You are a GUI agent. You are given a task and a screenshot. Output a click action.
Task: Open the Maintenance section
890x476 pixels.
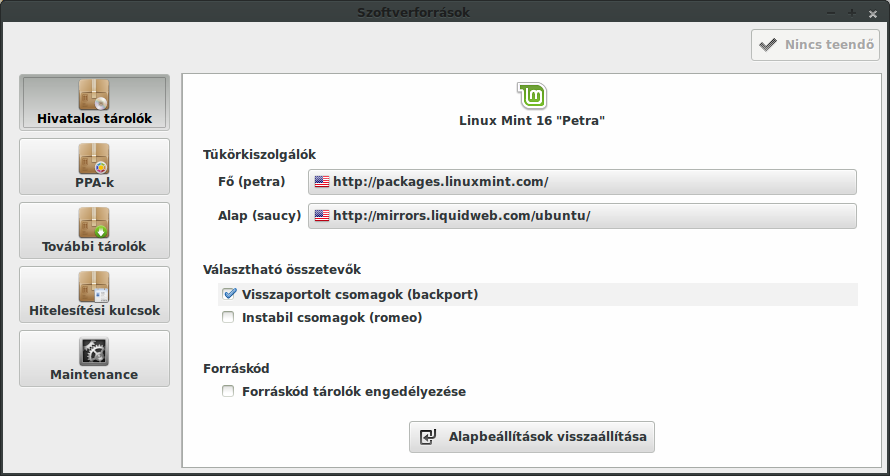[94, 359]
